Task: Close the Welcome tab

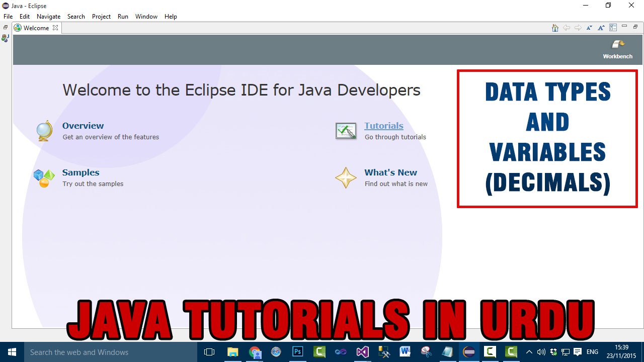Action: [55, 28]
